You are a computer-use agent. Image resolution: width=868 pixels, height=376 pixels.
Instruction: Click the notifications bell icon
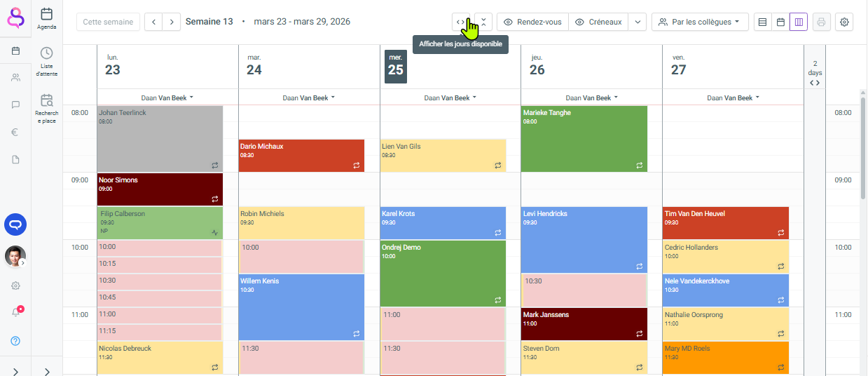point(15,312)
